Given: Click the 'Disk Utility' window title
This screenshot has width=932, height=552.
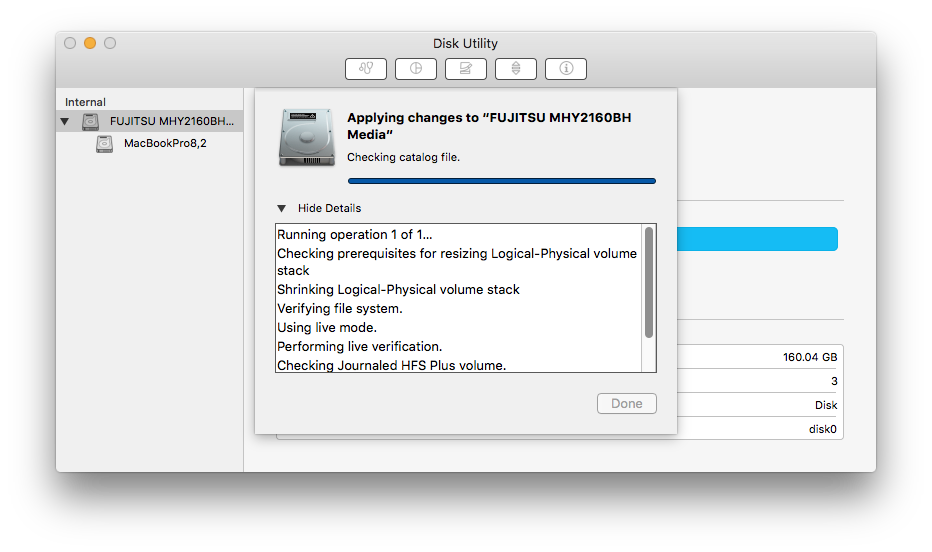Looking at the screenshot, I should tap(465, 43).
